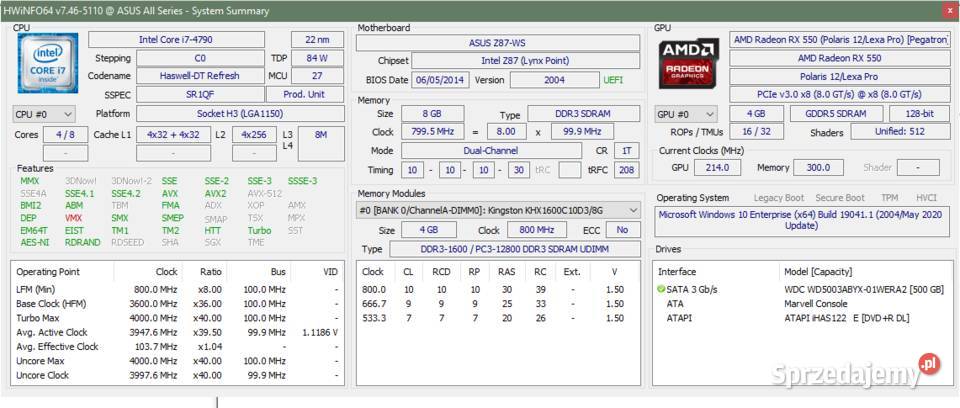This screenshot has height=408, width=960.
Task: Select the ASUS Z87-WS motherboard field
Action: (497, 43)
